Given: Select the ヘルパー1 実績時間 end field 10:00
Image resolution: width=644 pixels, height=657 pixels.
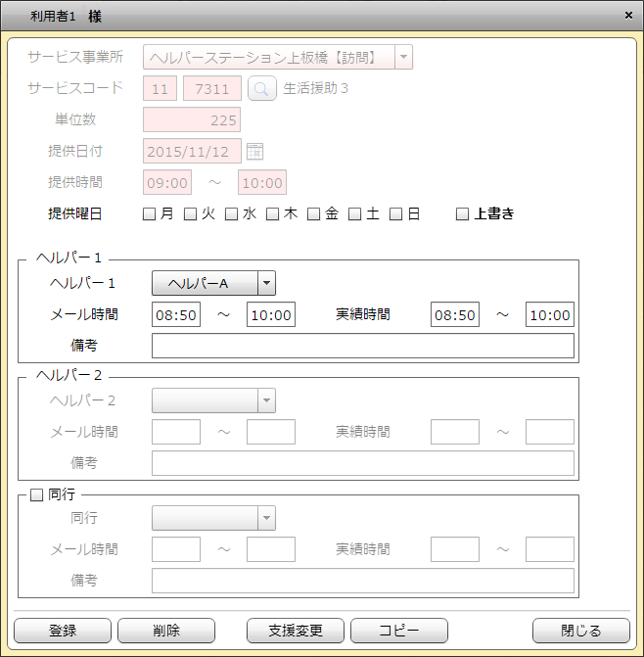Looking at the screenshot, I should click(x=549, y=314).
